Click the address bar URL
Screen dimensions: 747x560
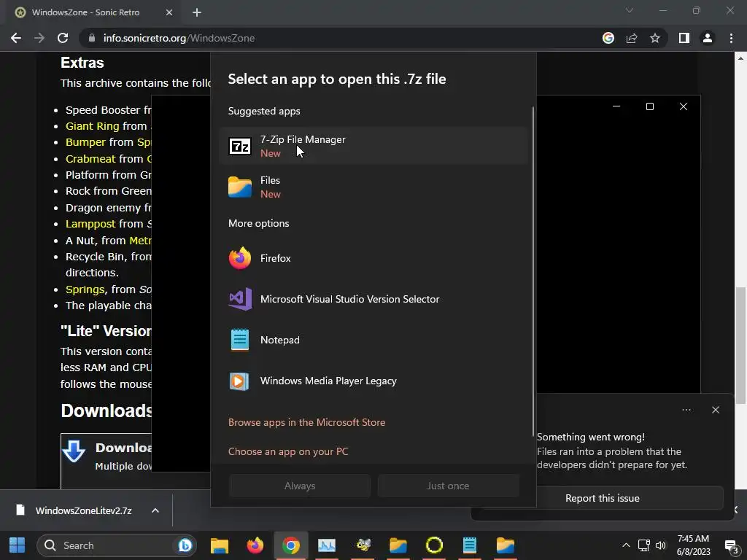point(179,38)
